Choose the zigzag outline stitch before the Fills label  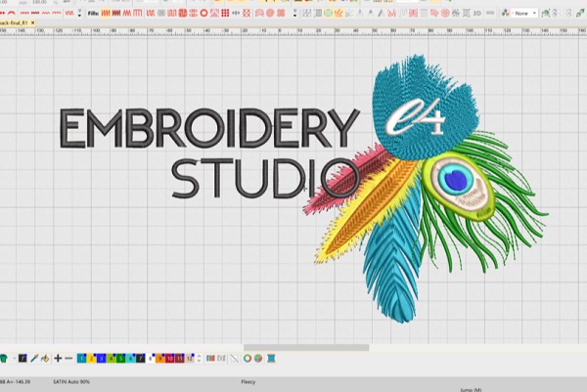69,13
